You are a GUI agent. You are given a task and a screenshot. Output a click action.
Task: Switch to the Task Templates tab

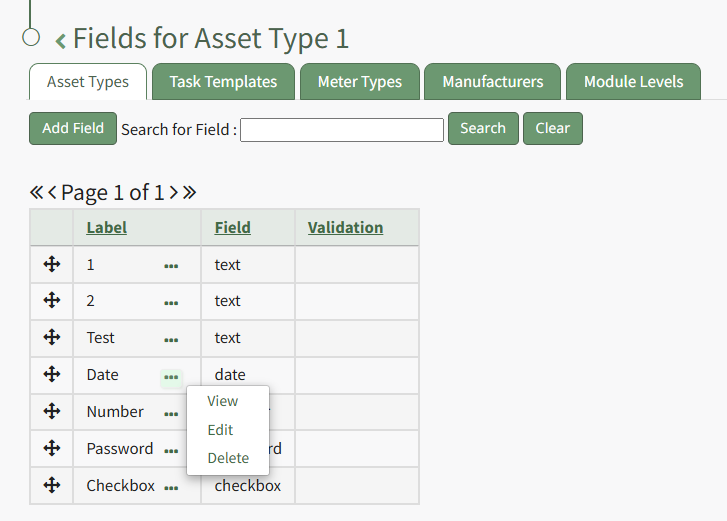click(x=223, y=82)
